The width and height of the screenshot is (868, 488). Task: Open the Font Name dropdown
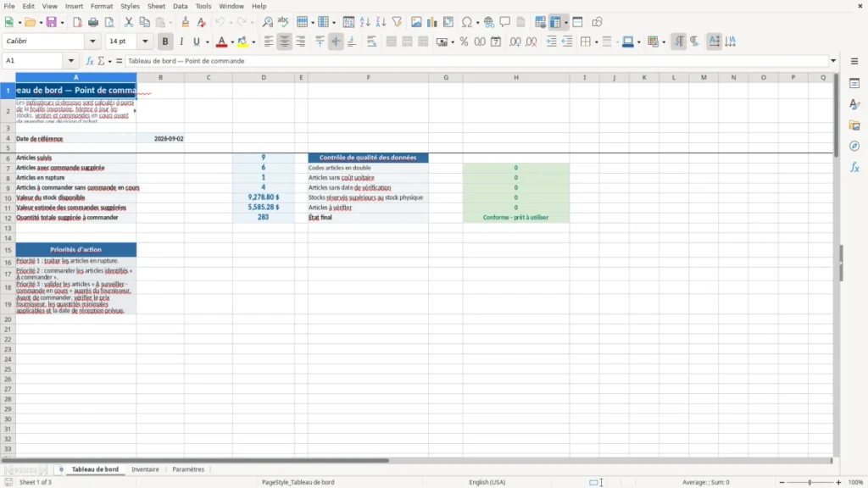[x=92, y=41]
